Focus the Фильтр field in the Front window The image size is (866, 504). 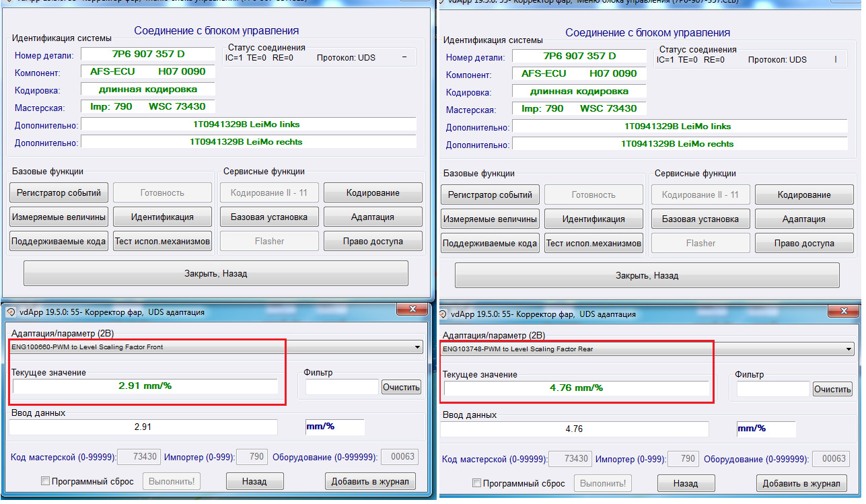tap(342, 387)
